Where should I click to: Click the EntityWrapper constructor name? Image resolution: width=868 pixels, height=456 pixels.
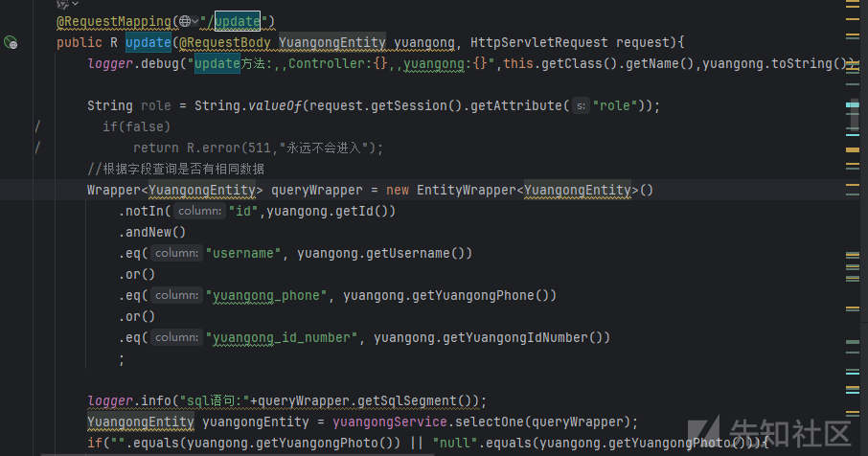pos(467,190)
